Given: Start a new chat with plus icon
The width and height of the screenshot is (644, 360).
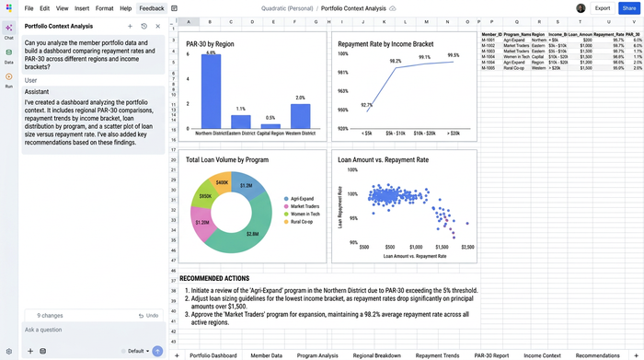Looking at the screenshot, I should (130, 27).
